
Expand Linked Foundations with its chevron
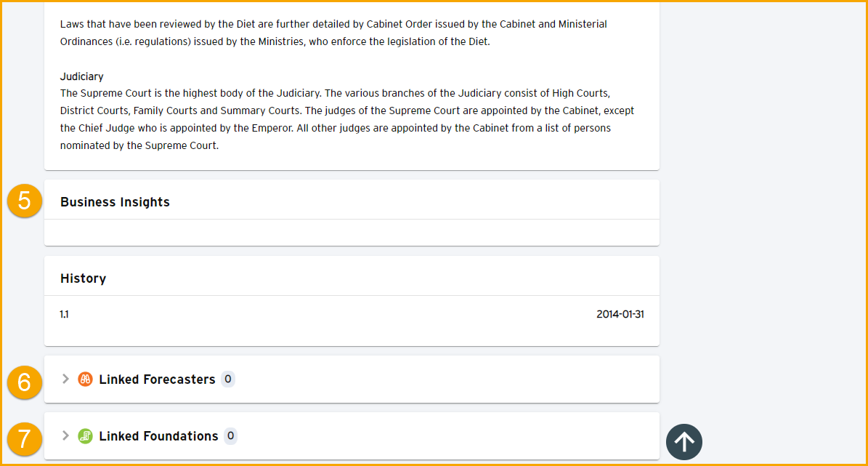65,436
